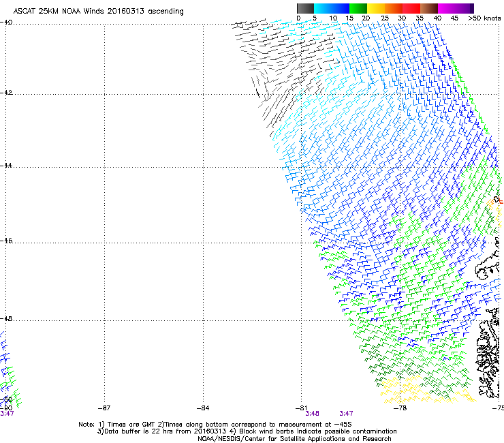The height and width of the screenshot is (443, 504).
Task: Click the red wind barbs at the coast
Action: [x=501, y=201]
